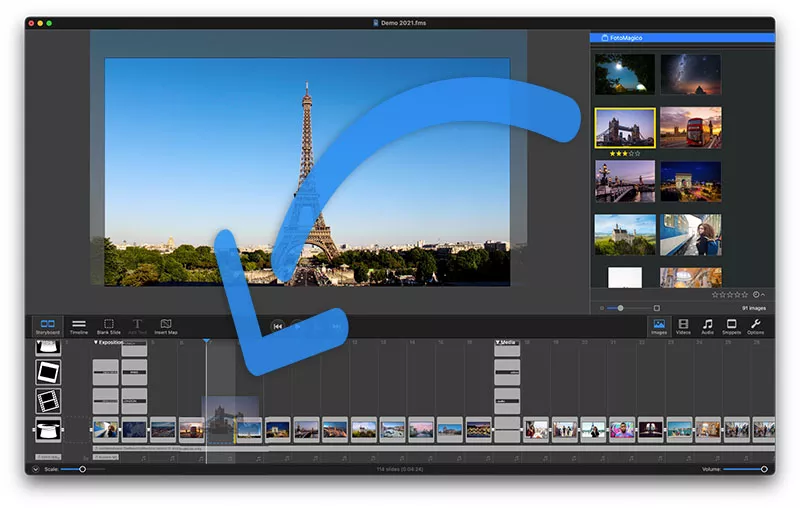Adjust the Scale slider
This screenshot has height=508, width=800.
tap(83, 469)
